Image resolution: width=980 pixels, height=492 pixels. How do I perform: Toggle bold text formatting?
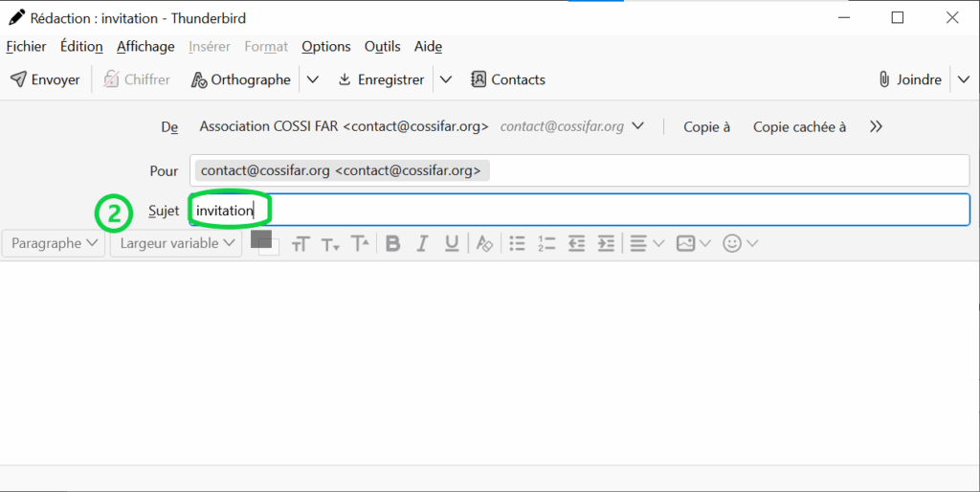(392, 243)
